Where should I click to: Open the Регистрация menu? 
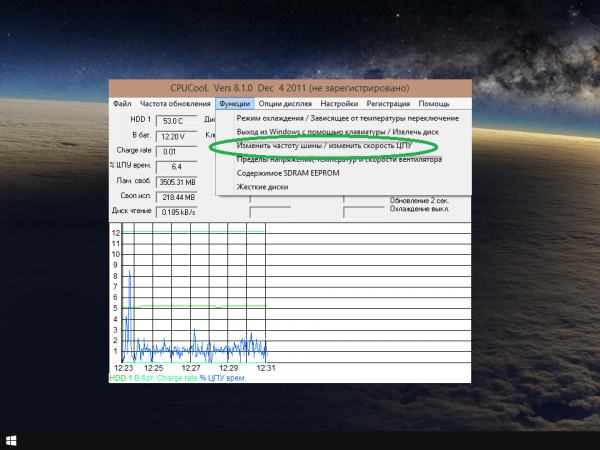(388, 104)
